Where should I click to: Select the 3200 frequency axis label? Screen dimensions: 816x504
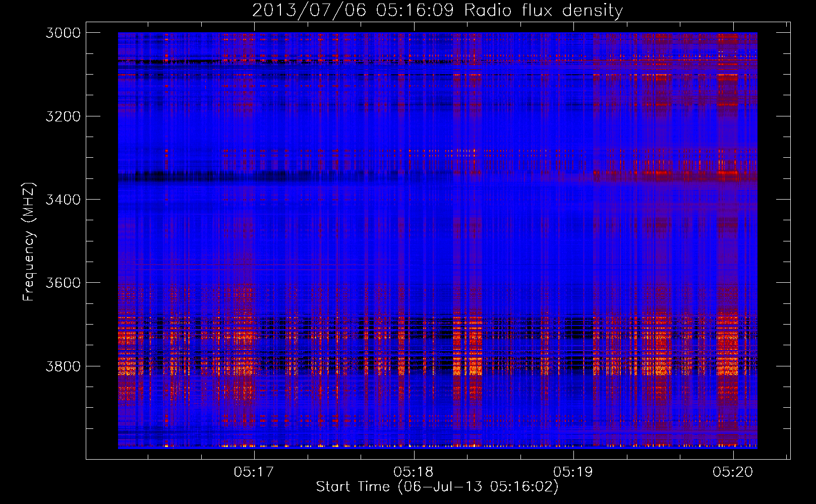coord(63,116)
